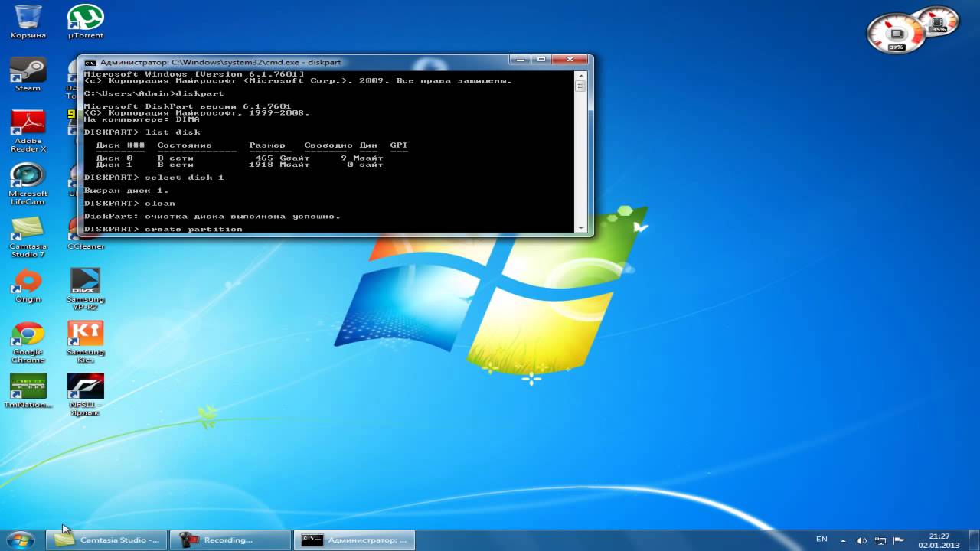
Task: Click the memory usage gauge gadget
Action: (x=938, y=21)
